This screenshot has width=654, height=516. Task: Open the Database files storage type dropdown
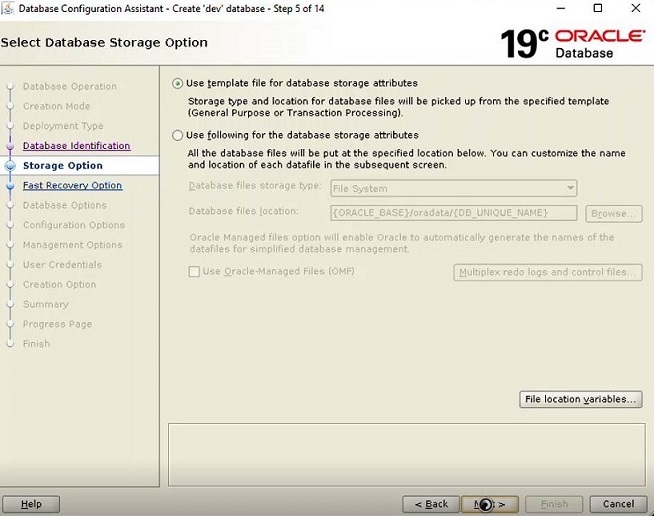pos(454,189)
